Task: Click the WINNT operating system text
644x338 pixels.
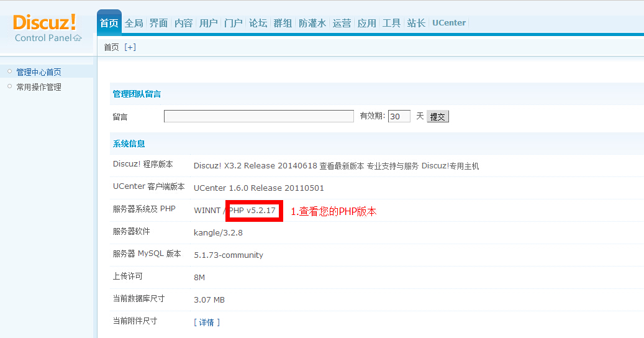Action: pyautogui.click(x=207, y=211)
